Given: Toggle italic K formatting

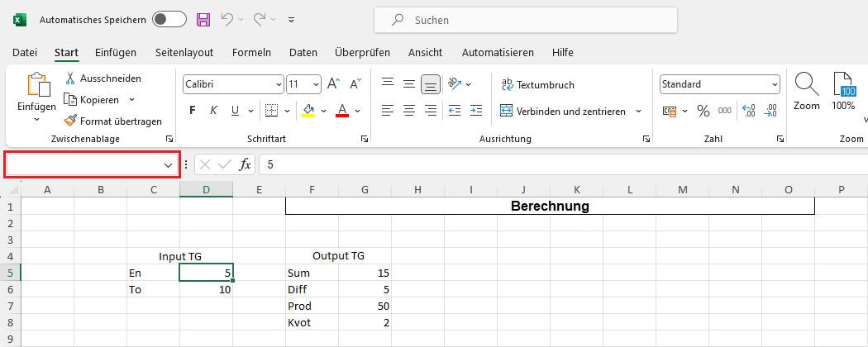Looking at the screenshot, I should click(213, 111).
